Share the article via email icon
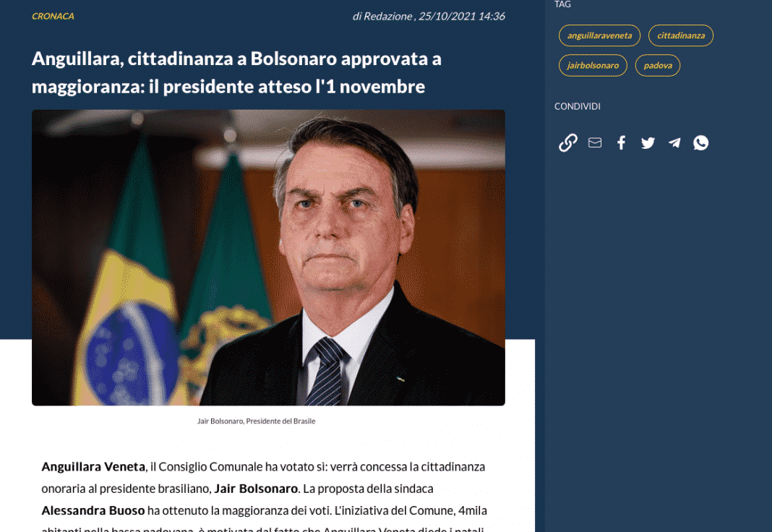Image resolution: width=772 pixels, height=532 pixels. [595, 142]
